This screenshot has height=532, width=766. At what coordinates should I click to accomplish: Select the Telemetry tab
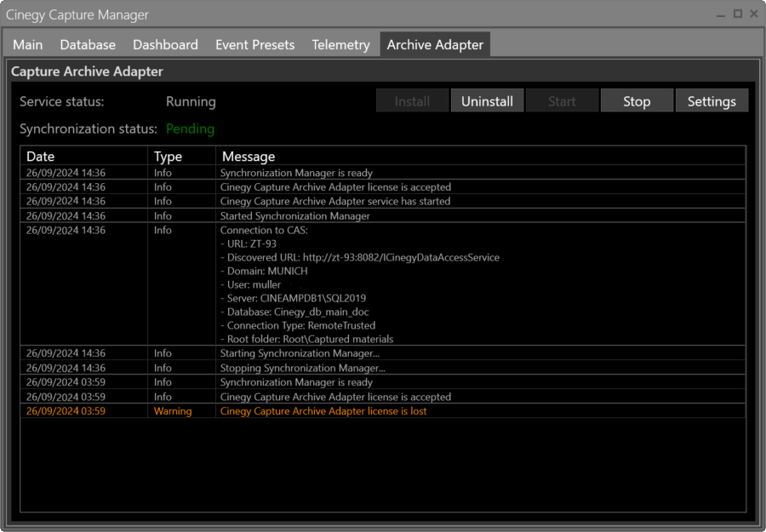(x=340, y=45)
